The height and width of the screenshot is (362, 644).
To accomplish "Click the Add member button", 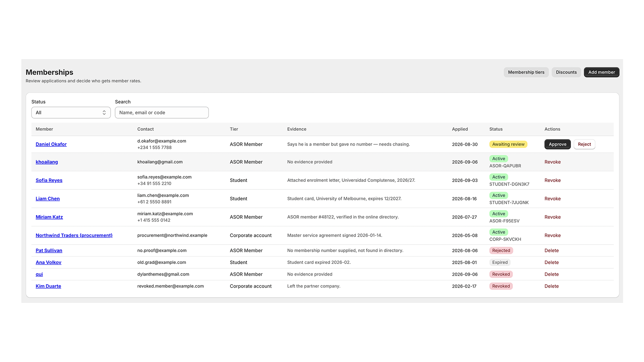I will [x=602, y=72].
